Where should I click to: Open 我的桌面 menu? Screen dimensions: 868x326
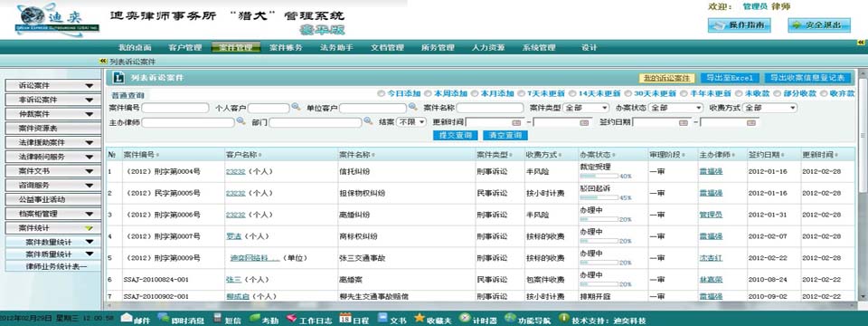click(x=135, y=48)
